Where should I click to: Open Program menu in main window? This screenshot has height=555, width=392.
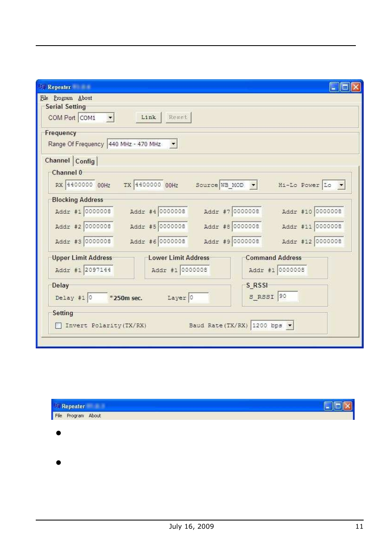pyautogui.click(x=63, y=98)
